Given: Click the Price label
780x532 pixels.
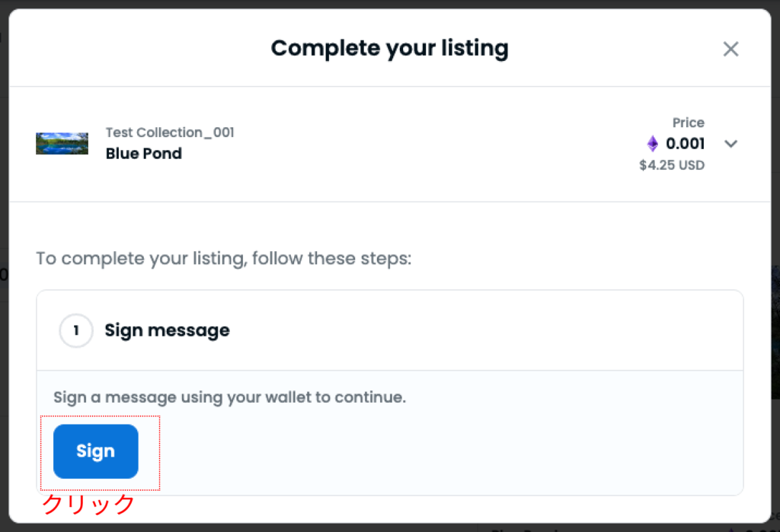Looking at the screenshot, I should point(688,123).
